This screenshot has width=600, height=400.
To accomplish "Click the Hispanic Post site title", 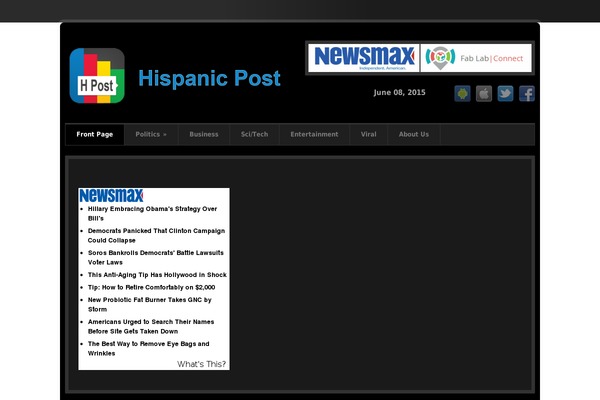I will [x=209, y=78].
